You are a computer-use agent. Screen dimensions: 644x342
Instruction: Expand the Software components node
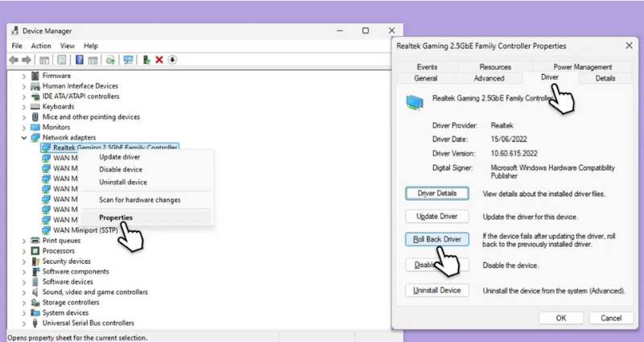(x=24, y=272)
